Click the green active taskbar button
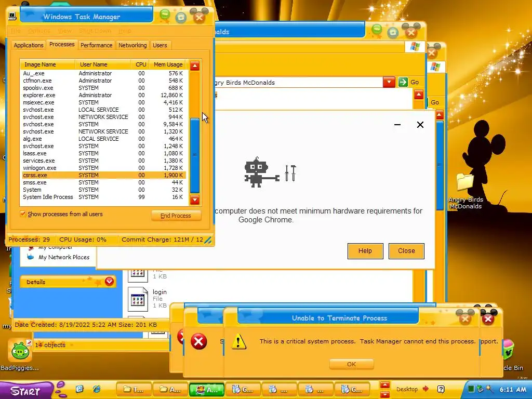Viewport: 532px width, 399px height. click(207, 390)
